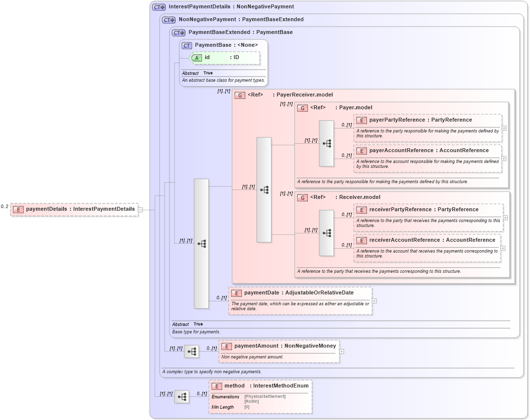Click the CT icon of PaymentBaseExtended

178,33
